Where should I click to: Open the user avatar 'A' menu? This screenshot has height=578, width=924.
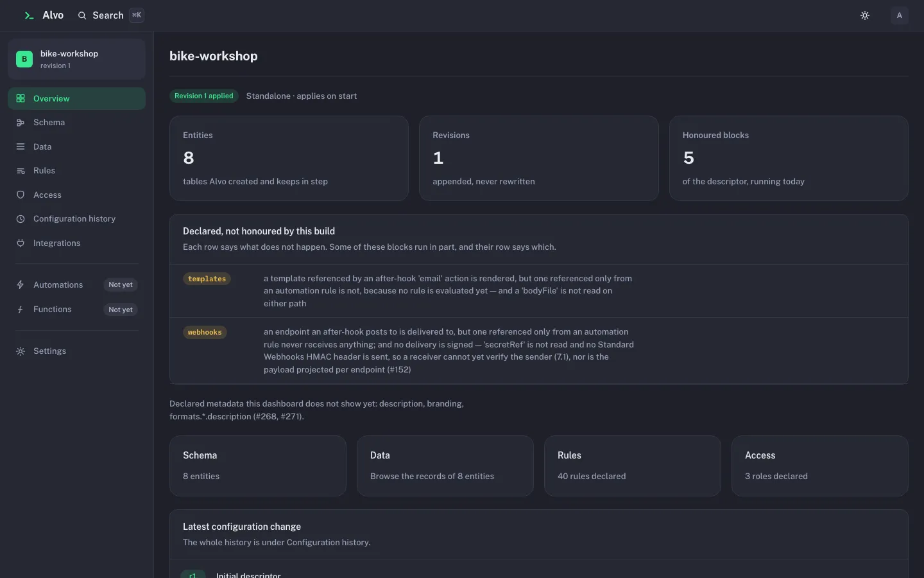click(x=900, y=15)
